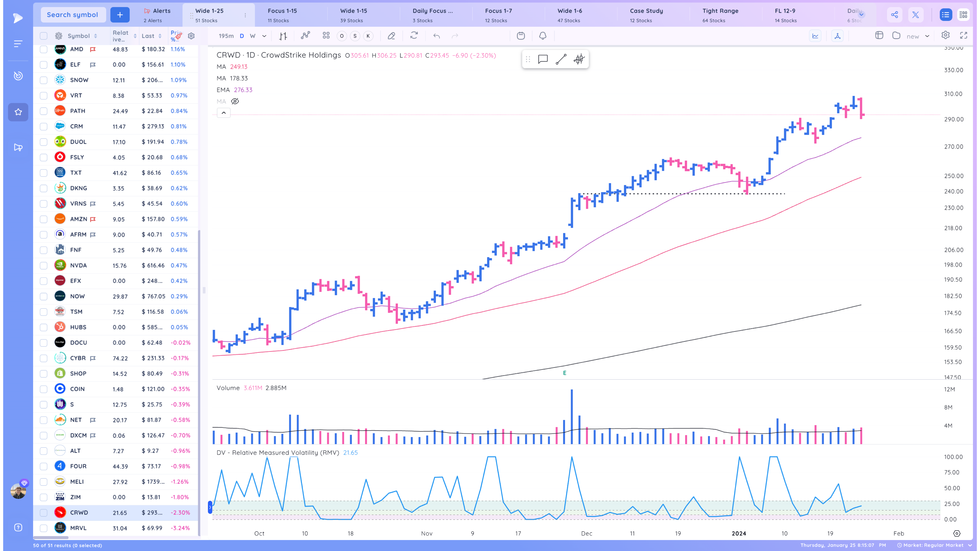The width and height of the screenshot is (980, 551).
Task: Open chart axis settings gear at bottom right
Action: point(957,533)
